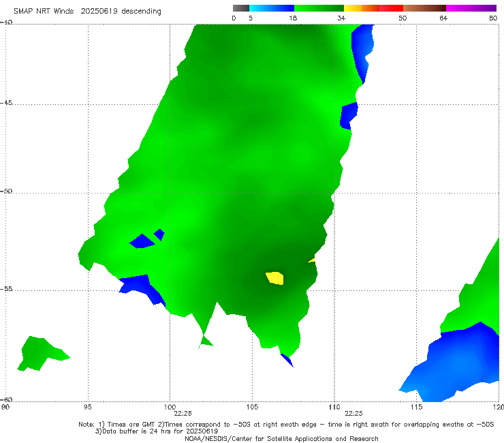
Task: Click the NOAA/NESDIS credit line
Action: [281, 439]
